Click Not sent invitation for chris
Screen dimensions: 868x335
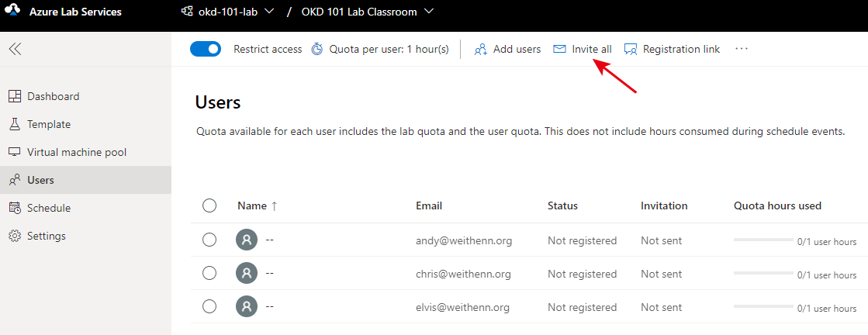tap(662, 274)
